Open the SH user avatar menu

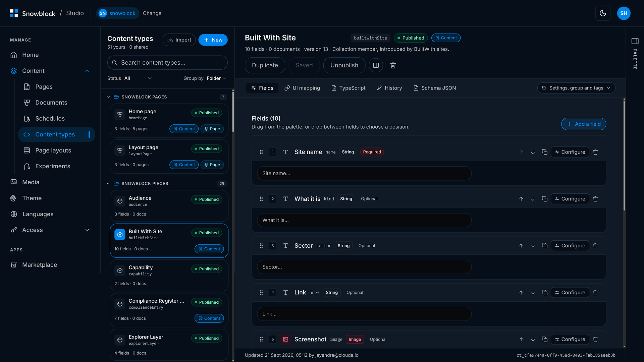(624, 13)
